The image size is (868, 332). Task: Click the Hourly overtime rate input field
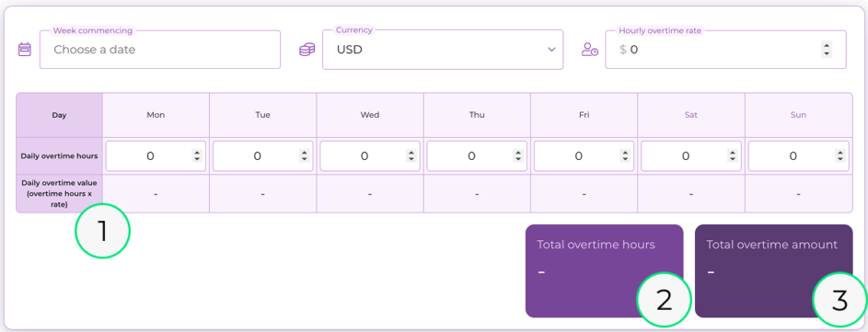725,50
